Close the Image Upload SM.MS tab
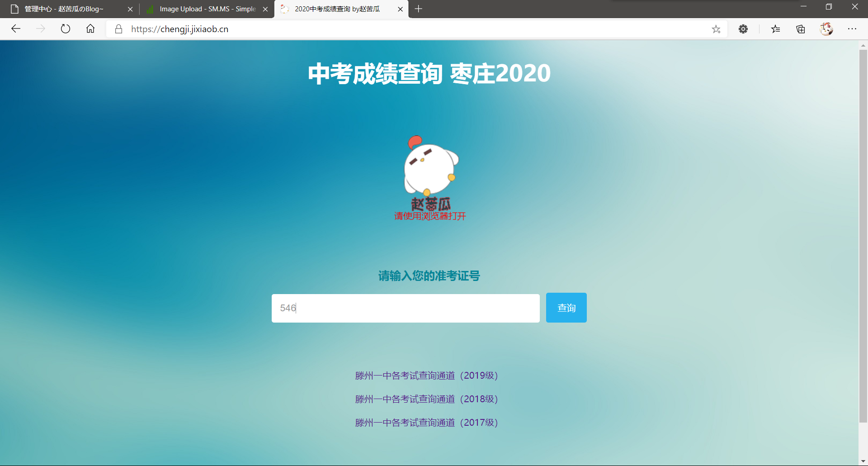Image resolution: width=868 pixels, height=466 pixels. coord(265,9)
